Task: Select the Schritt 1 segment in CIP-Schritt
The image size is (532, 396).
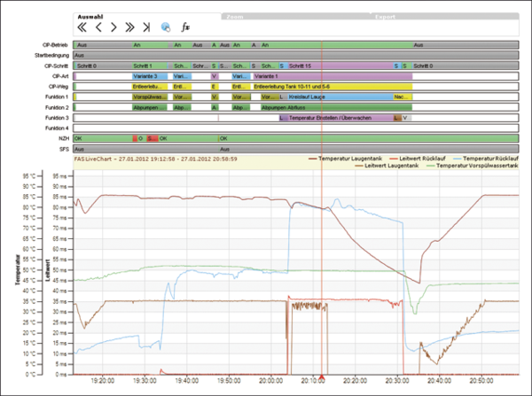Action: [150, 66]
